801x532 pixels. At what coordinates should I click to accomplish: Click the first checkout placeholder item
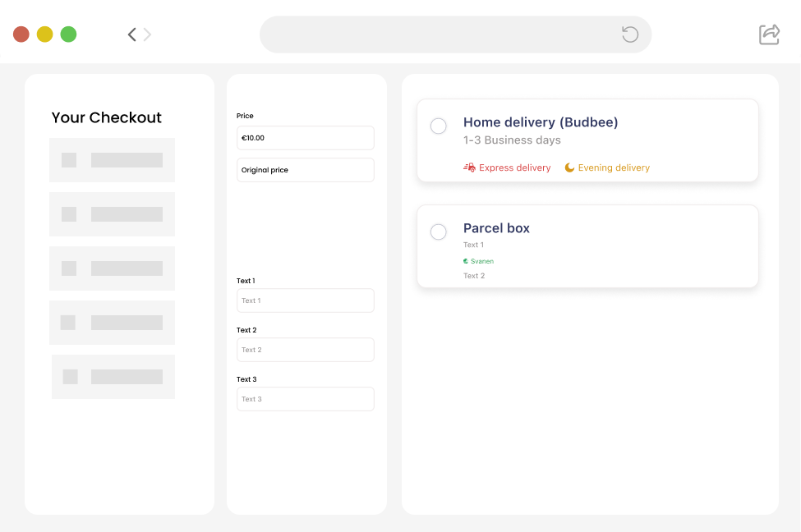click(112, 160)
